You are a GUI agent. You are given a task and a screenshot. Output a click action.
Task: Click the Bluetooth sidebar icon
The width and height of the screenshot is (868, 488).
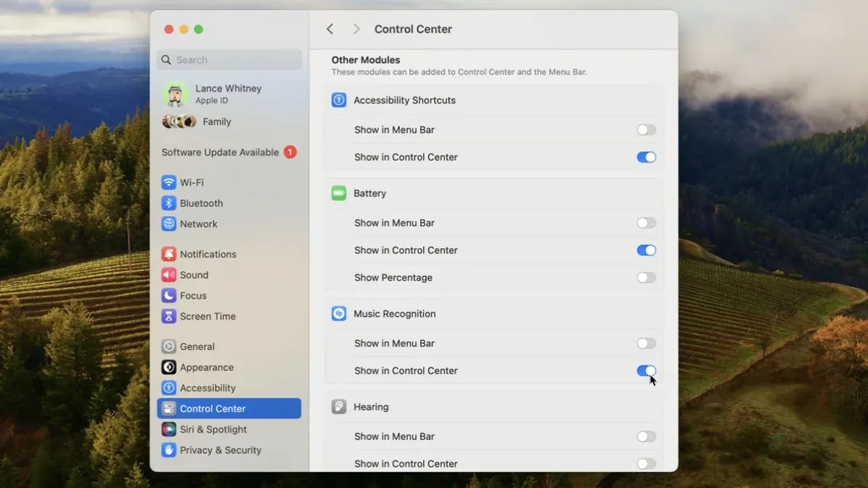(x=169, y=203)
